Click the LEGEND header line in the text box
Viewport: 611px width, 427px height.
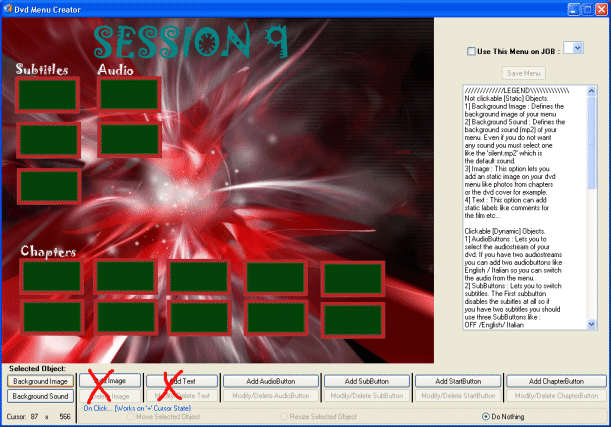coord(517,91)
